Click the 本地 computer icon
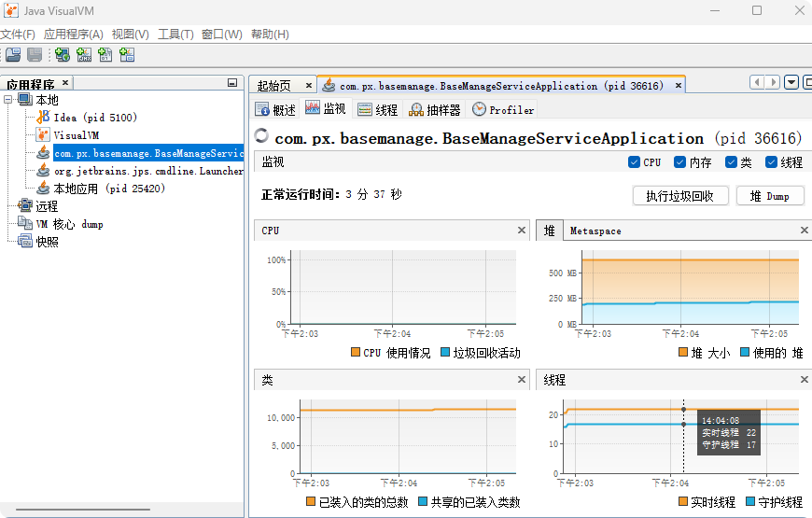 [x=25, y=100]
